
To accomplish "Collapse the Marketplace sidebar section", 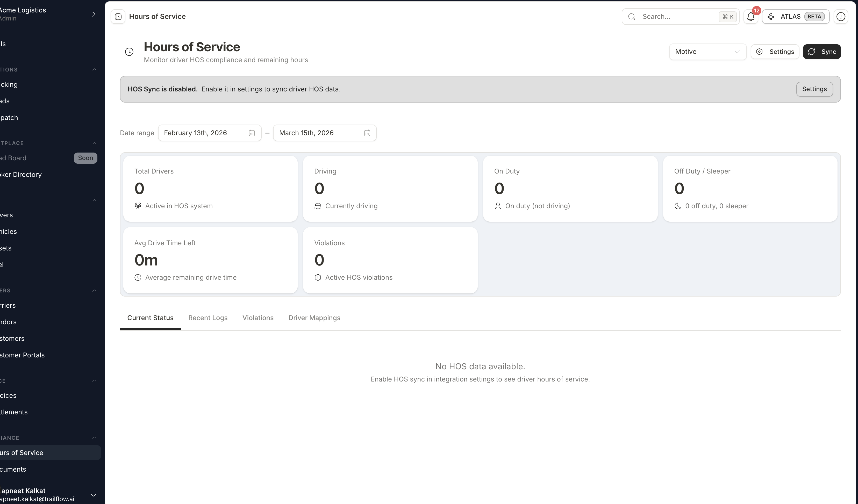I will click(94, 143).
